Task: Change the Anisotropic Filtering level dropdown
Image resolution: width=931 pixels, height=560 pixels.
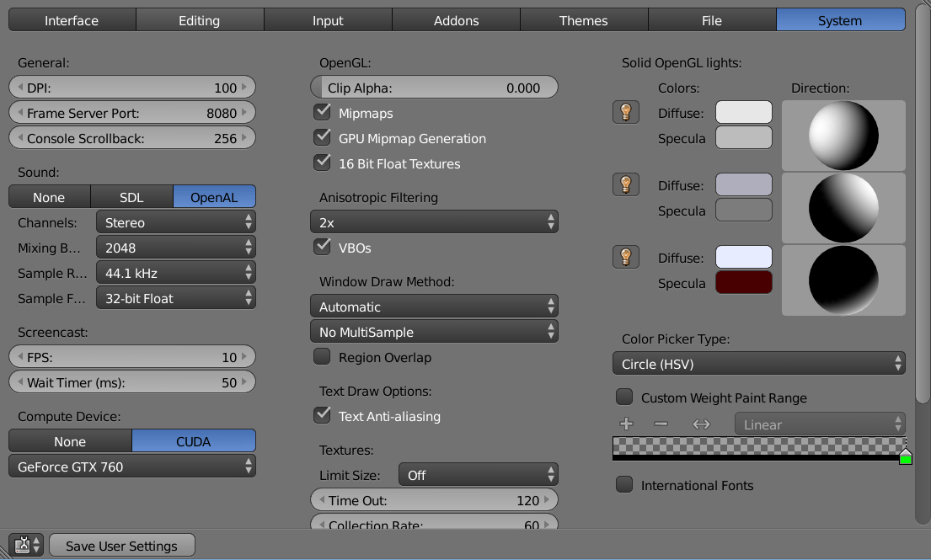Action: pyautogui.click(x=434, y=221)
